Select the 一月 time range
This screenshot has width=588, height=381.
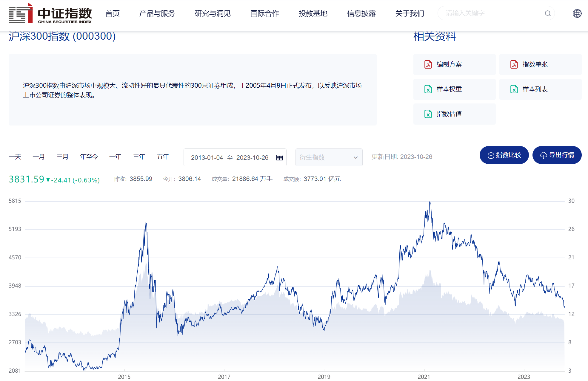click(39, 157)
